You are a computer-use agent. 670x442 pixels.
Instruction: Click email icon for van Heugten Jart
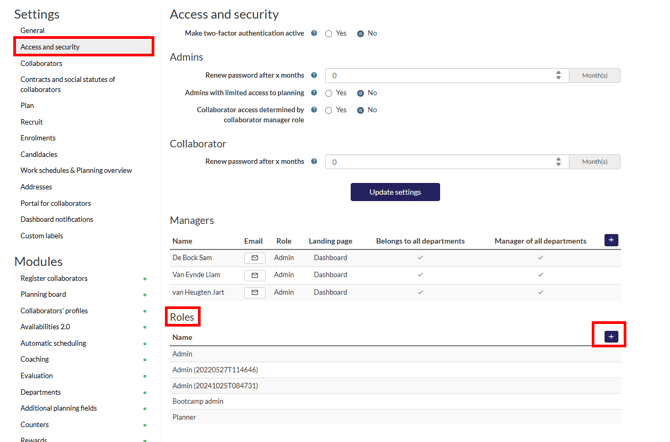click(254, 293)
